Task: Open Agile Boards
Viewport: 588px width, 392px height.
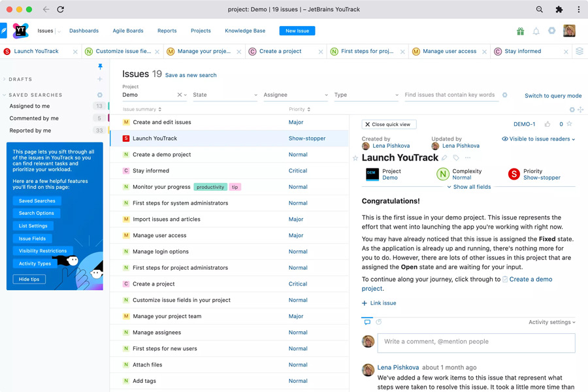Action: pos(128,31)
